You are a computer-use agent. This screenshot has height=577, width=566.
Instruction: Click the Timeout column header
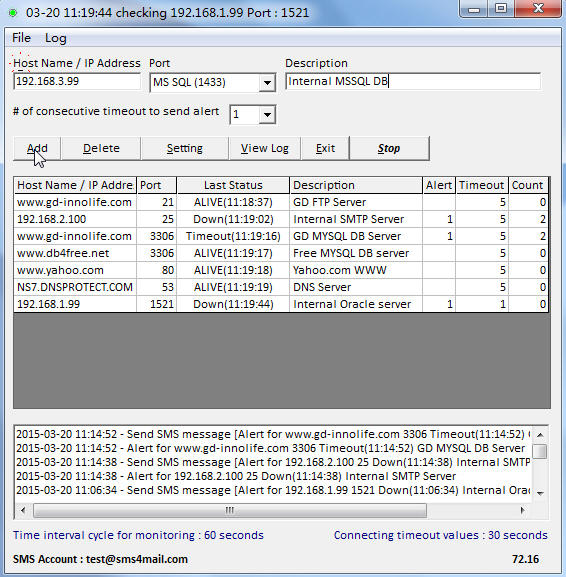pos(482,185)
